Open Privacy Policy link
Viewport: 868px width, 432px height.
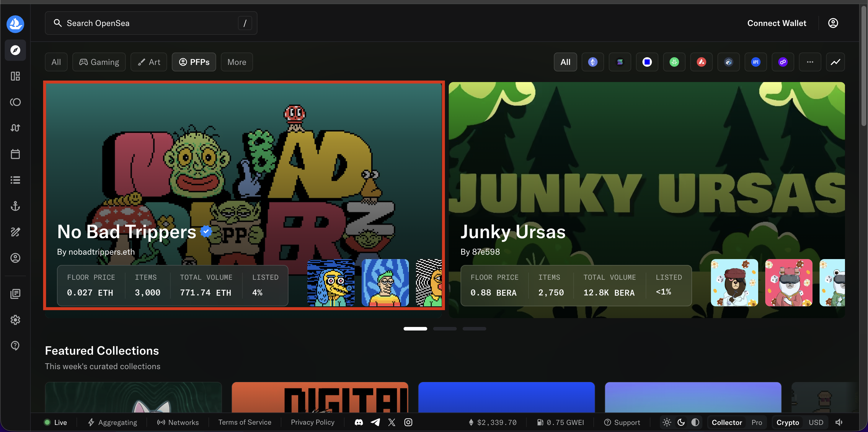(313, 422)
